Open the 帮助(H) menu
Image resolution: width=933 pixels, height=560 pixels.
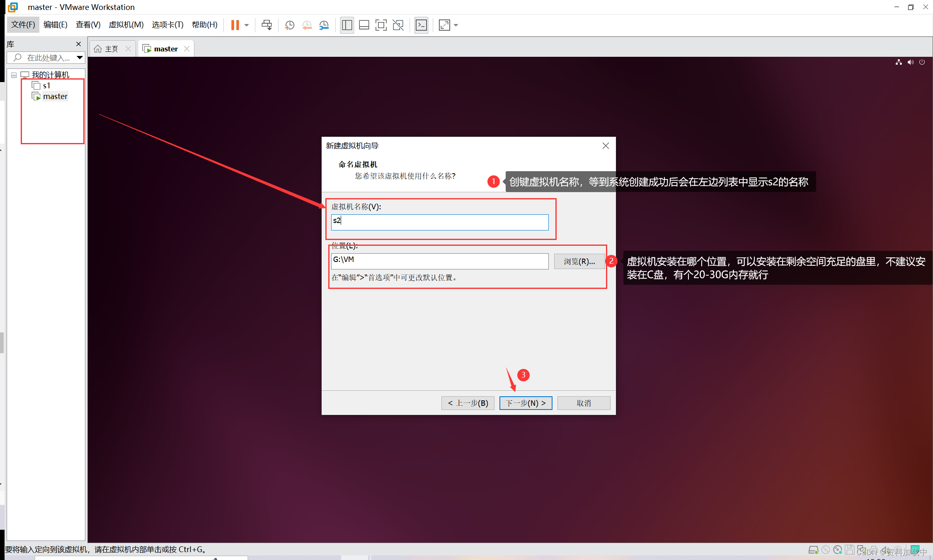(205, 25)
